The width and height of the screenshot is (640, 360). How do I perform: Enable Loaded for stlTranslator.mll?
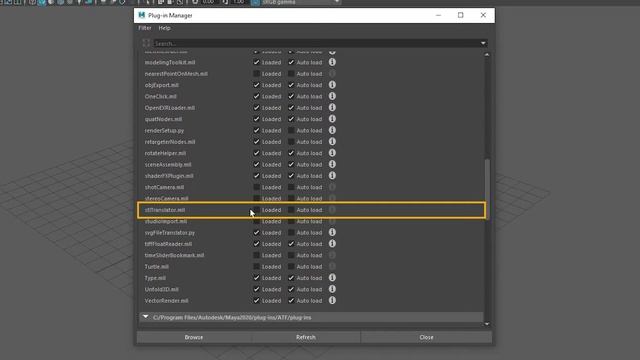(256, 210)
